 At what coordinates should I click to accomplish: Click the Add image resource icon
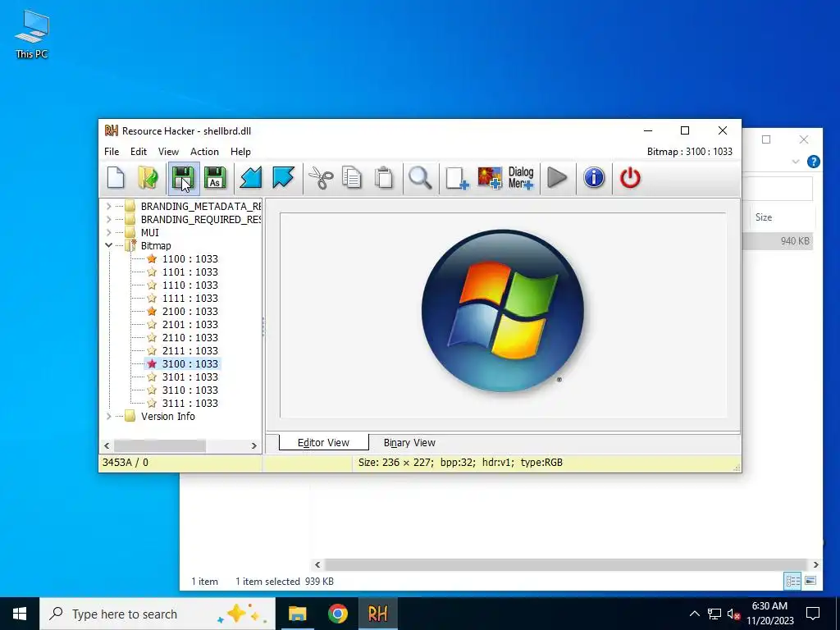490,178
